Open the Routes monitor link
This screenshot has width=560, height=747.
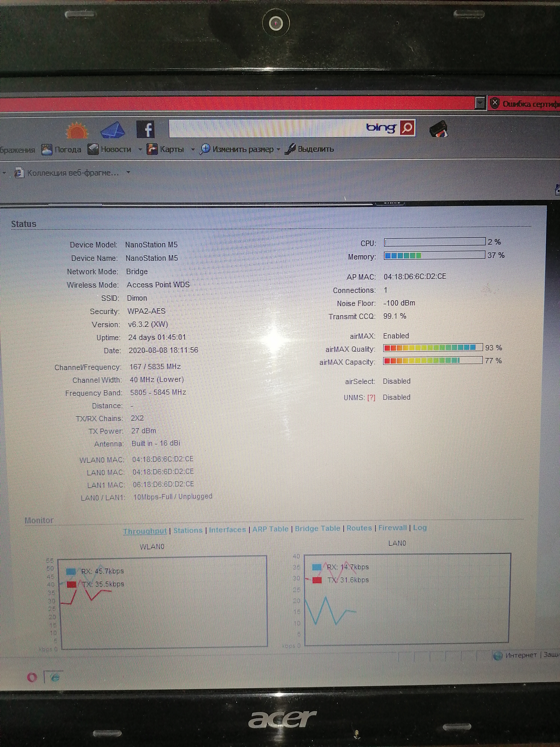tap(359, 528)
